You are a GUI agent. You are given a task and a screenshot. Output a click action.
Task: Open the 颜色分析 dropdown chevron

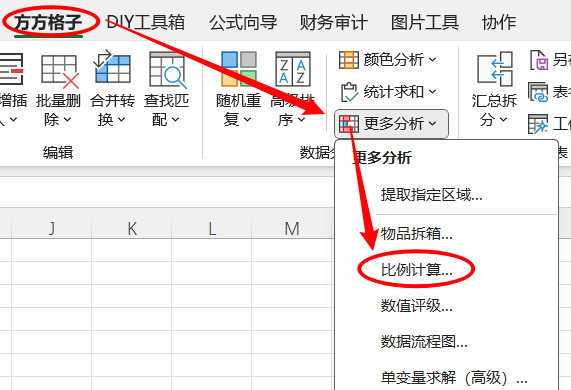pos(432,60)
